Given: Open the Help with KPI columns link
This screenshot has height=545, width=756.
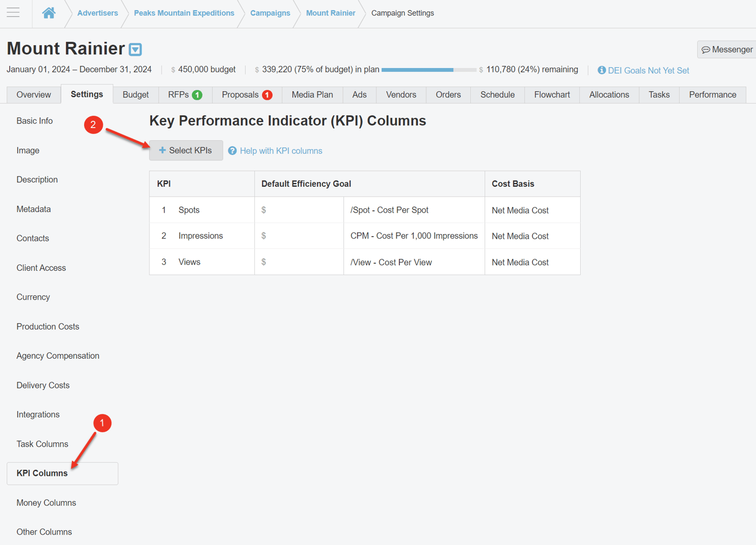Looking at the screenshot, I should [280, 151].
